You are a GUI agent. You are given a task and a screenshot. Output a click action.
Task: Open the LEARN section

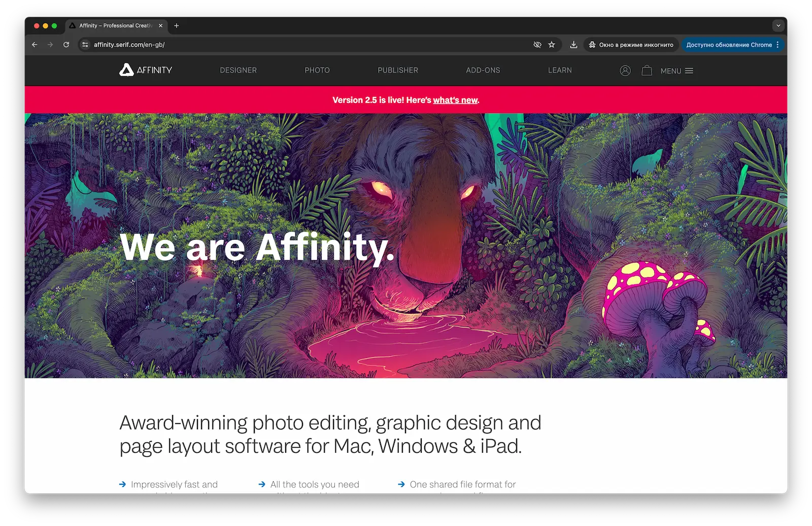(x=560, y=70)
